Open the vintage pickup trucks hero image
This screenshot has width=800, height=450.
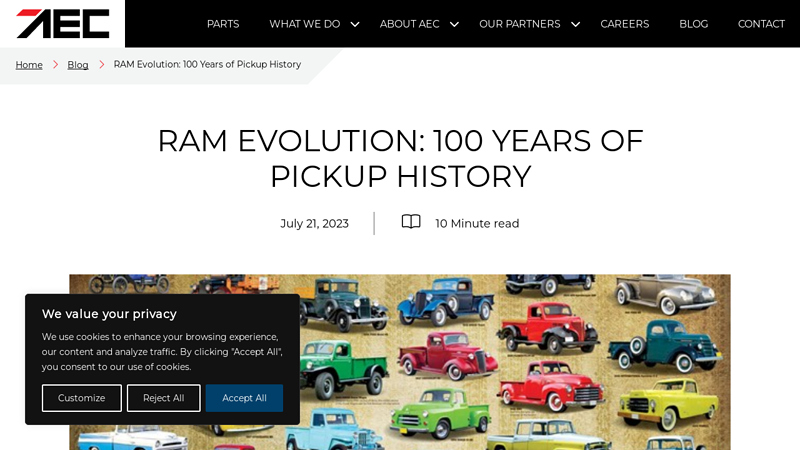click(x=400, y=362)
